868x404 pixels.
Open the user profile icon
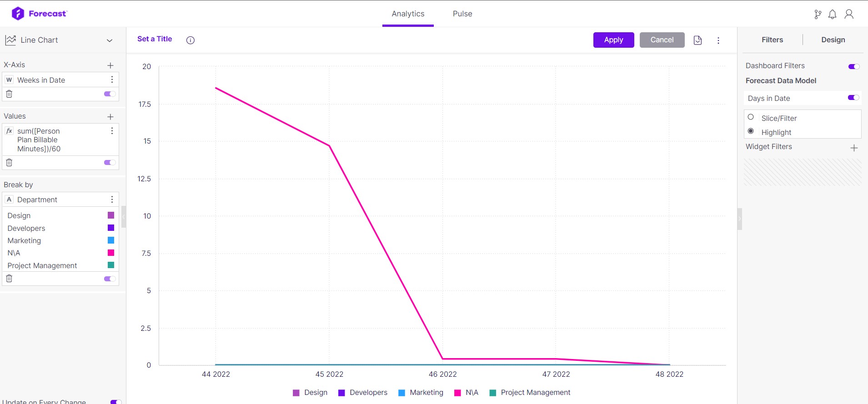tap(849, 15)
